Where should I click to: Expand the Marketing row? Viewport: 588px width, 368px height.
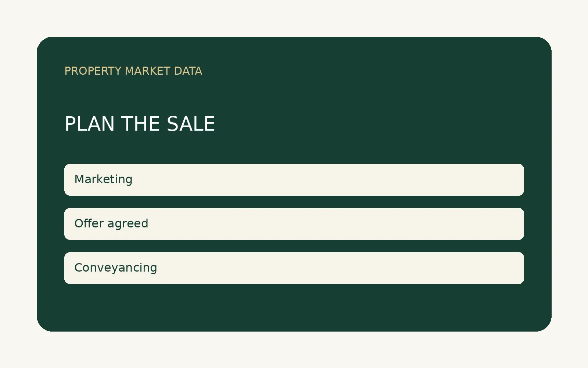[294, 180]
